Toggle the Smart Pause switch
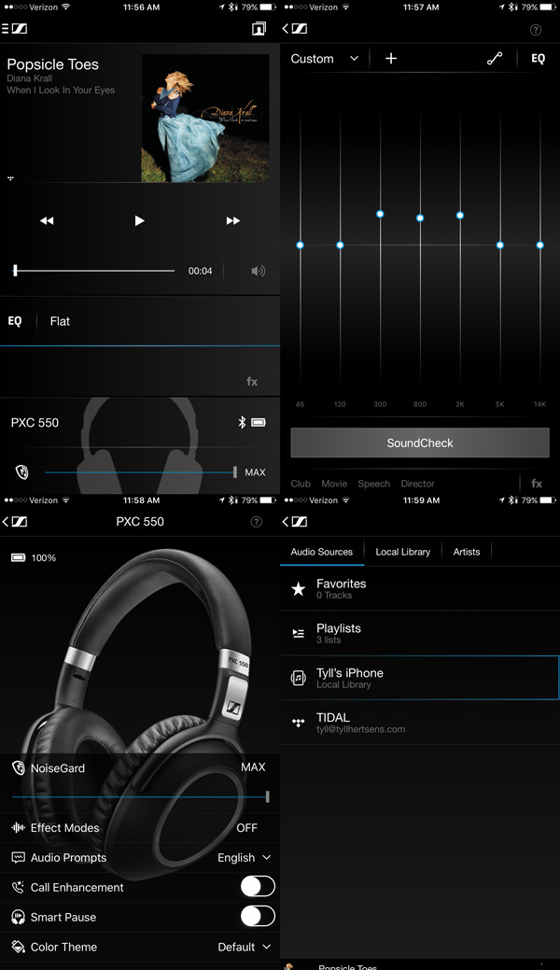This screenshot has height=970, width=560. (x=258, y=916)
